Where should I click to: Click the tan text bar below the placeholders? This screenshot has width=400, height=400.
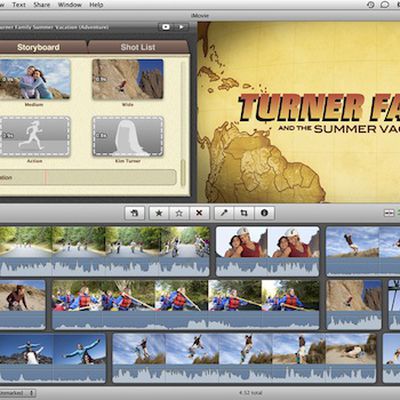[88, 177]
